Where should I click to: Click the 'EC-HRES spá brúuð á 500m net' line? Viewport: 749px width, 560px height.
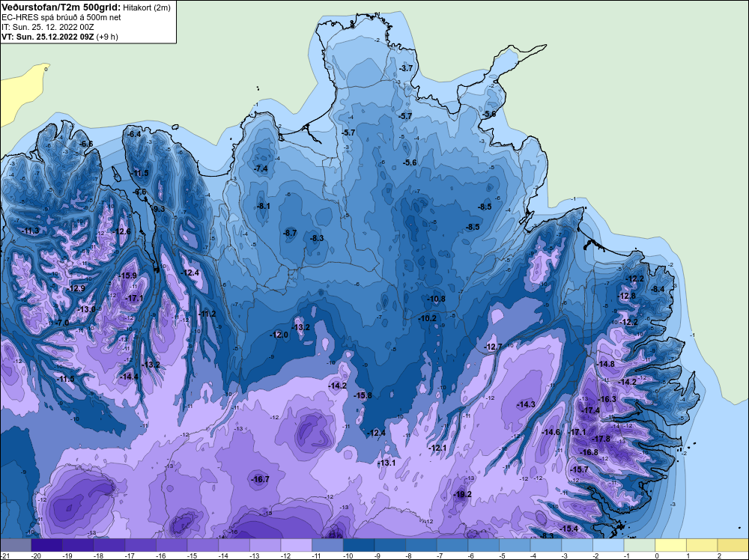click(61, 17)
